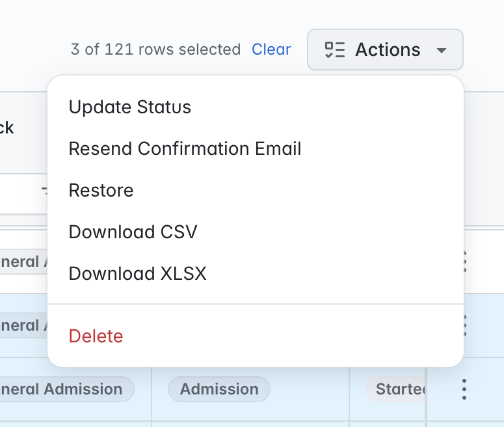Click the partial General tag in middle highlighted row

(x=24, y=325)
